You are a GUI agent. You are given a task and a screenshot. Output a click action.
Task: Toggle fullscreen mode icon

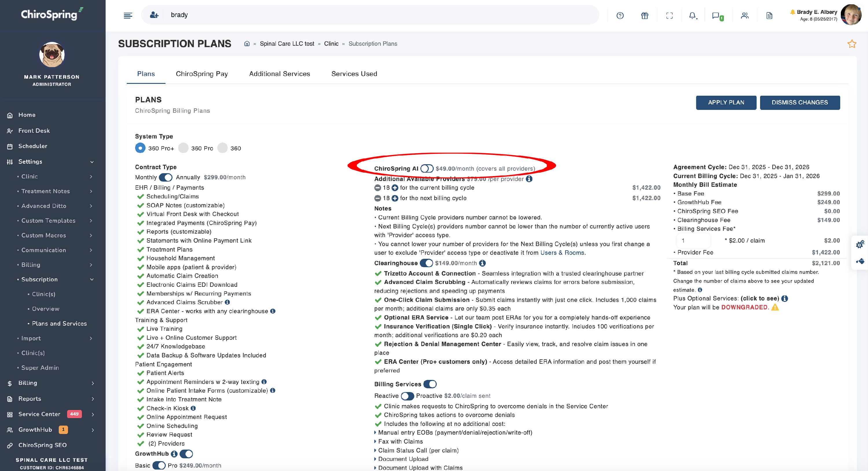point(669,16)
